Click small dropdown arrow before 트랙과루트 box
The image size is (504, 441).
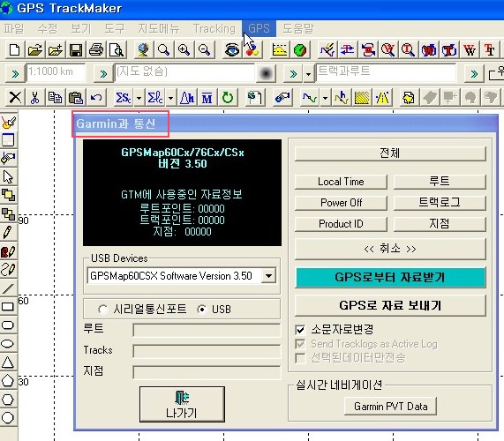pyautogui.click(x=308, y=74)
